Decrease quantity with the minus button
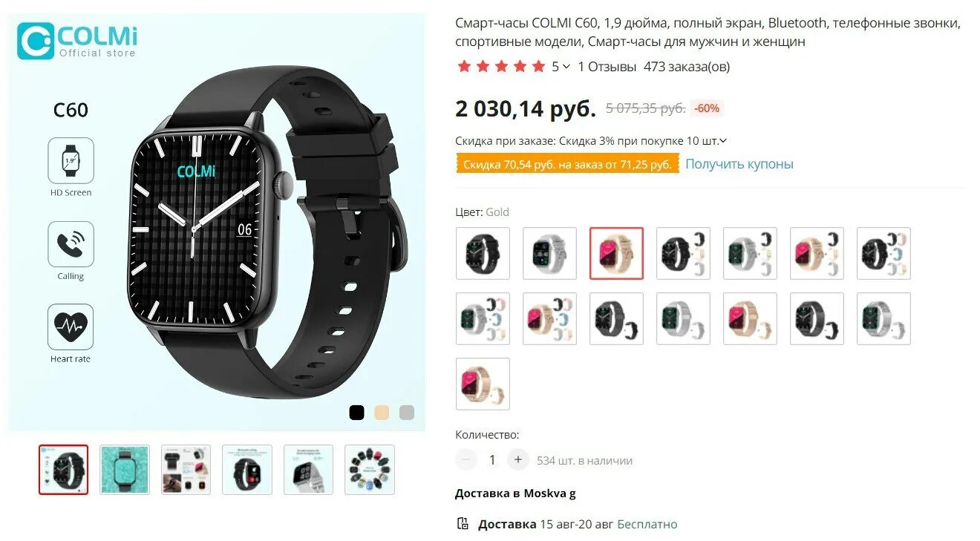Screen dimensions: 980x541 point(466,460)
